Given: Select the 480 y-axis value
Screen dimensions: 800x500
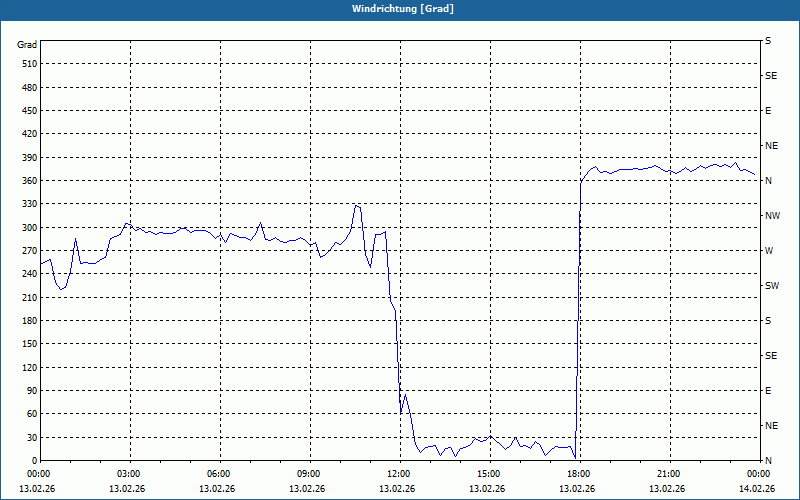Looking at the screenshot, I should point(29,88).
